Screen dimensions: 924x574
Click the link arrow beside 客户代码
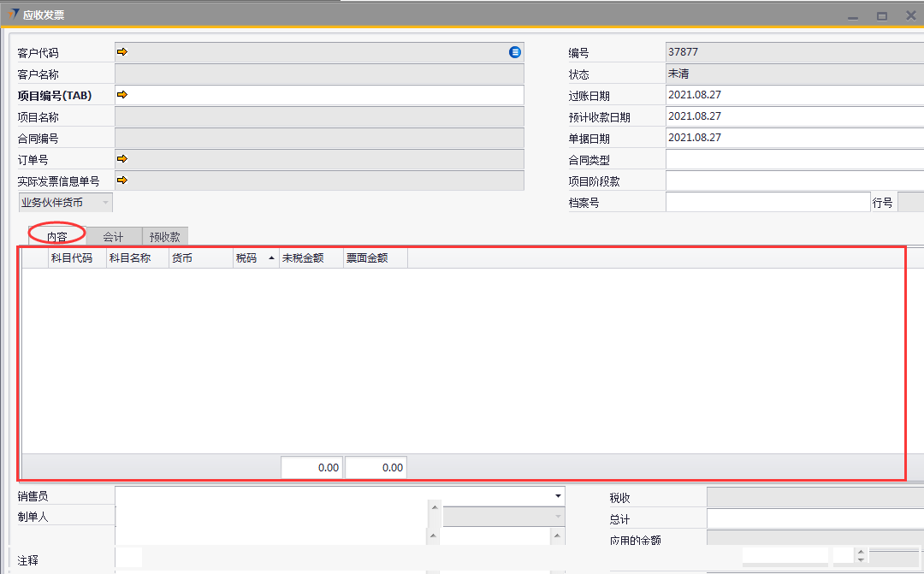tap(122, 52)
